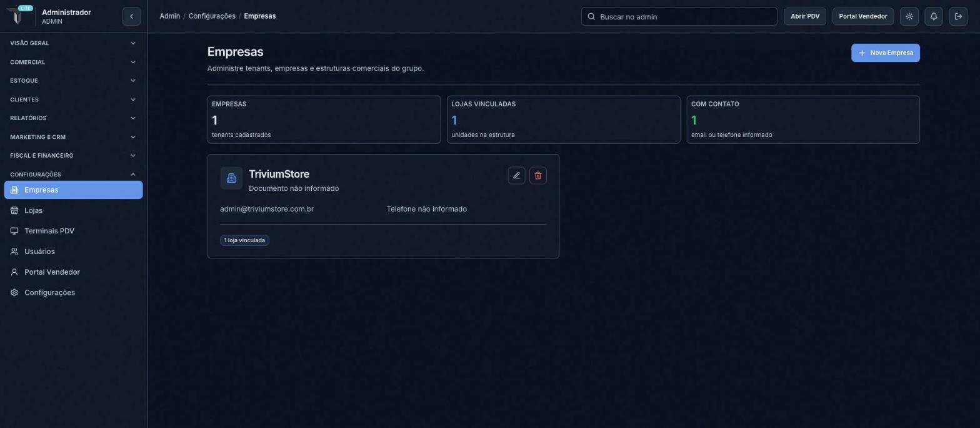Click the Empresas stat card

[324, 120]
